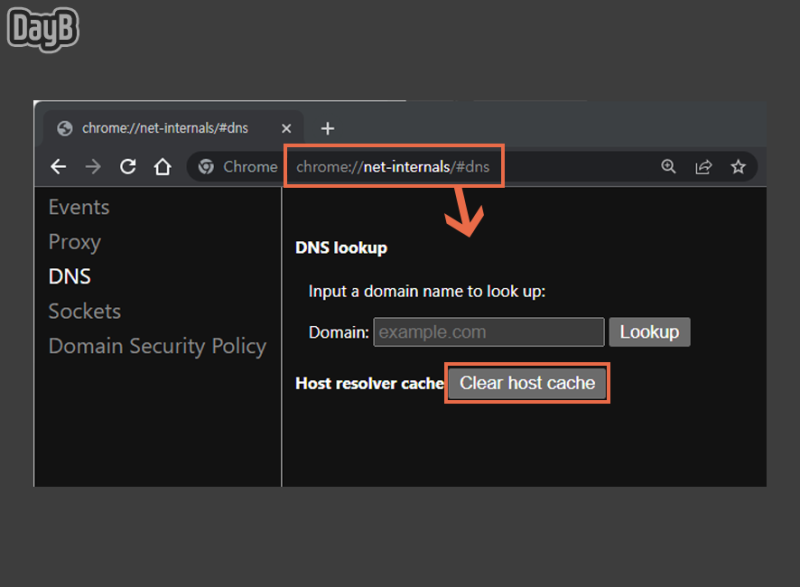Click the Chrome site identity icon
This screenshot has width=800, height=587.
pos(206,167)
